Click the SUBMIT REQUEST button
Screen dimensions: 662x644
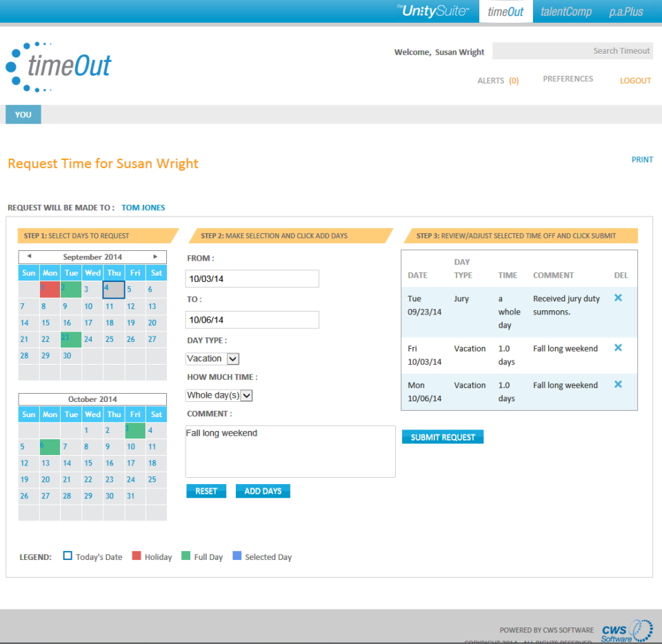[442, 436]
